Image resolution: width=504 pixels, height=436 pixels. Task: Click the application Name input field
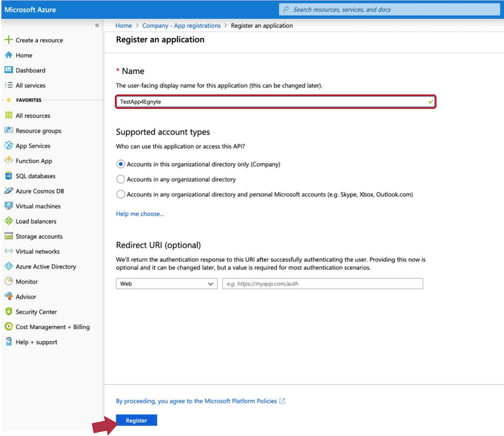(x=276, y=102)
